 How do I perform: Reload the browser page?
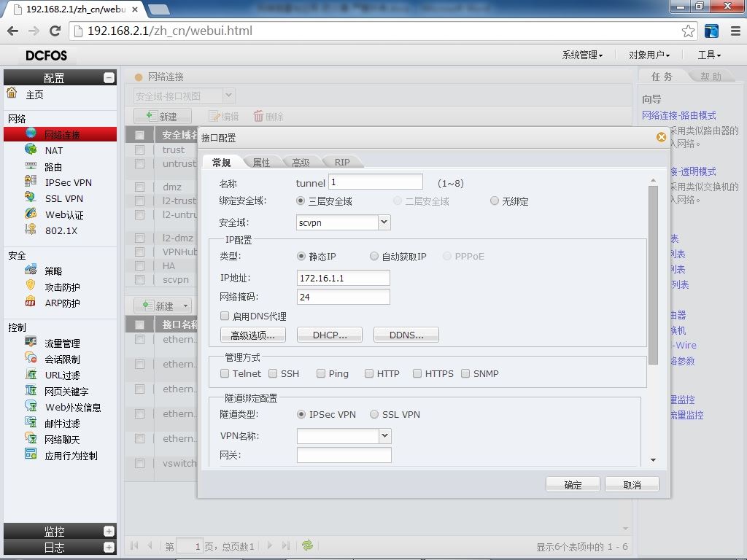[x=55, y=31]
